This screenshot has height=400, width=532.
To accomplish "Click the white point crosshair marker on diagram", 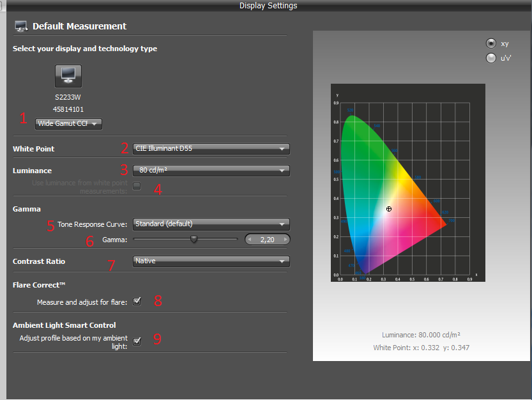I will tap(388, 209).
